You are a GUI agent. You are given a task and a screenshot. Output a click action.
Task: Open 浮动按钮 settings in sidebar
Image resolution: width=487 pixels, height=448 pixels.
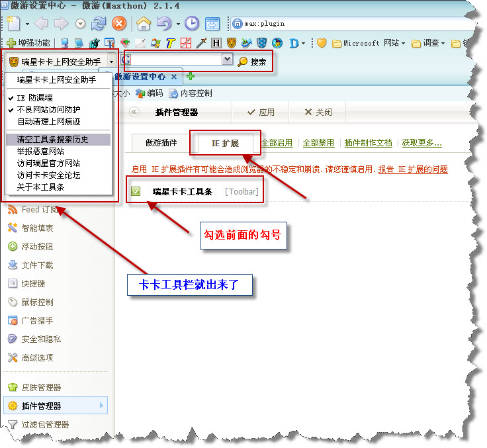(30, 247)
